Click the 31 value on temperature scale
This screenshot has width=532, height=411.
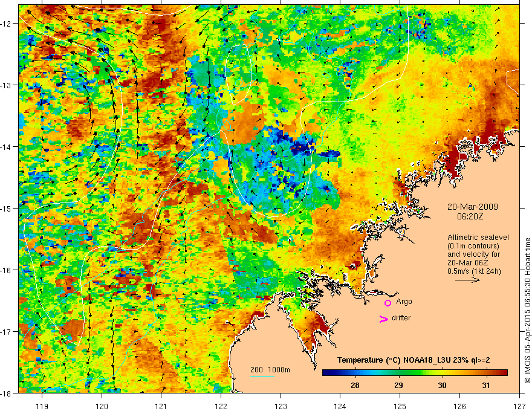[486, 386]
